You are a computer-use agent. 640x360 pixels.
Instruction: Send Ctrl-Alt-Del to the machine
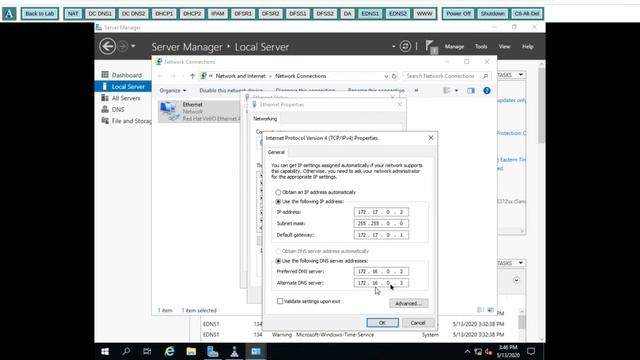coord(527,13)
